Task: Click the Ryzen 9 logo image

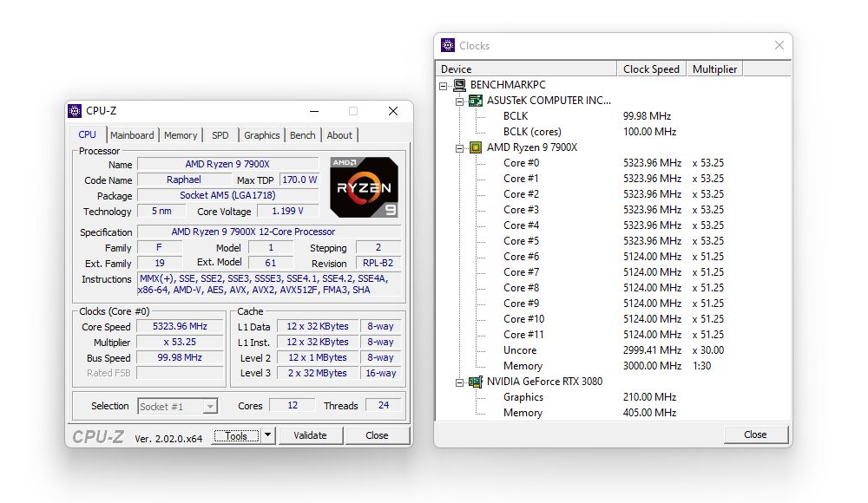Action: click(364, 187)
